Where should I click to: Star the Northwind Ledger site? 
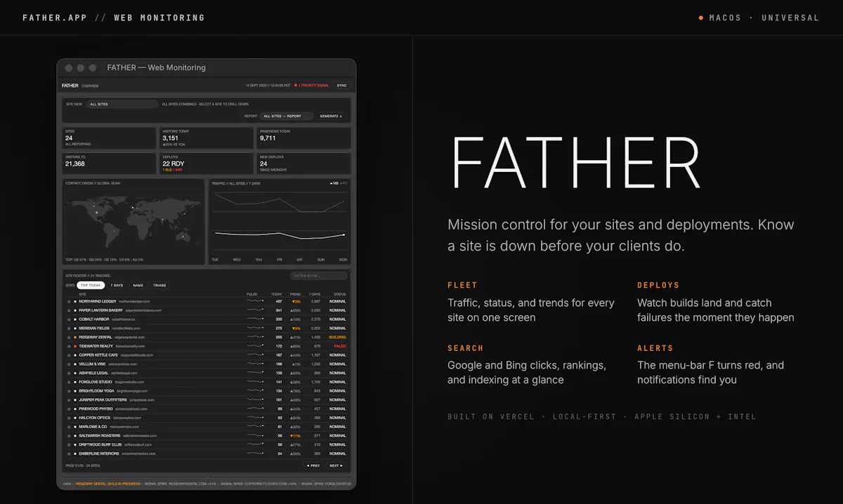click(x=69, y=301)
